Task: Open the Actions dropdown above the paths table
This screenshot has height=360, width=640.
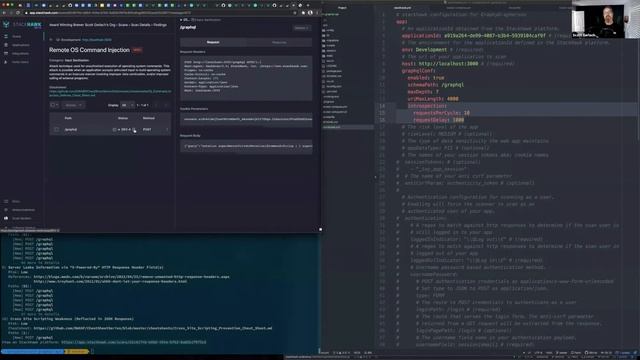Action: tap(73, 105)
